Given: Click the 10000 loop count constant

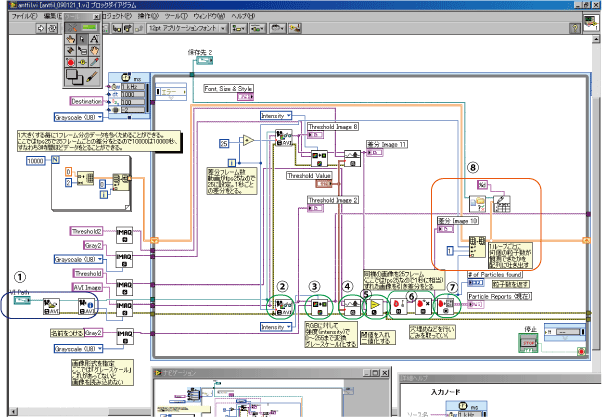Looking at the screenshot, I should tap(35, 161).
